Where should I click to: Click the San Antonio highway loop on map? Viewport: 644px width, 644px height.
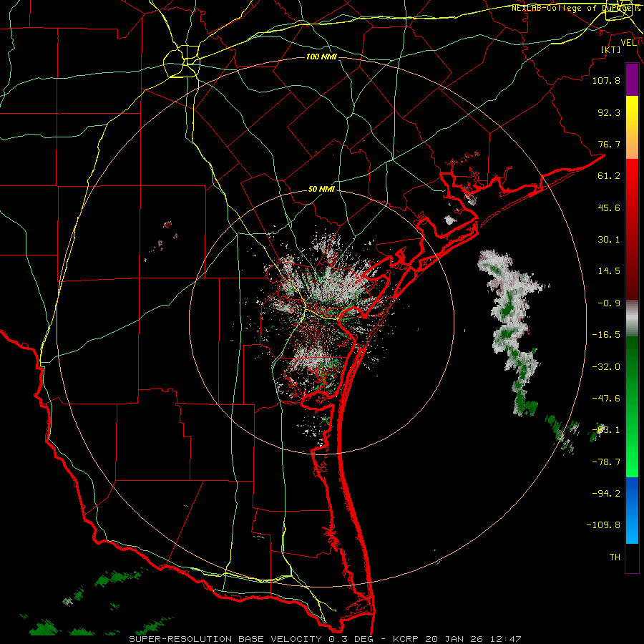(x=182, y=62)
